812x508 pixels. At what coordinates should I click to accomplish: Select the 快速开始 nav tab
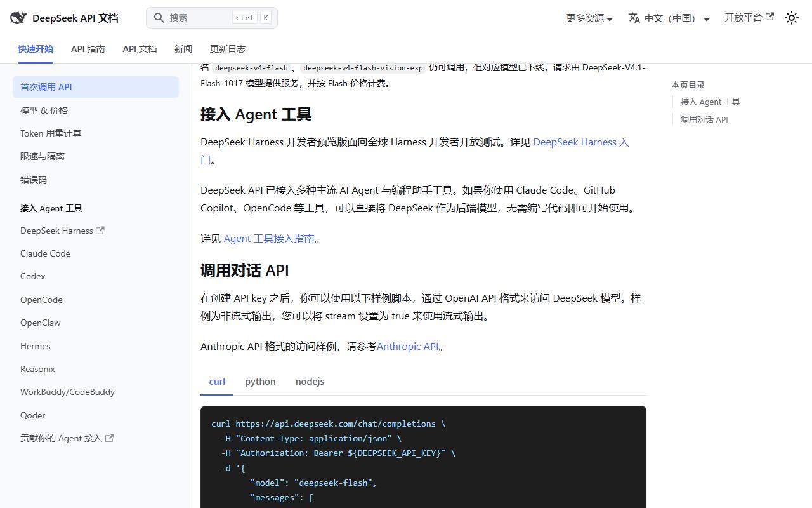click(36, 49)
